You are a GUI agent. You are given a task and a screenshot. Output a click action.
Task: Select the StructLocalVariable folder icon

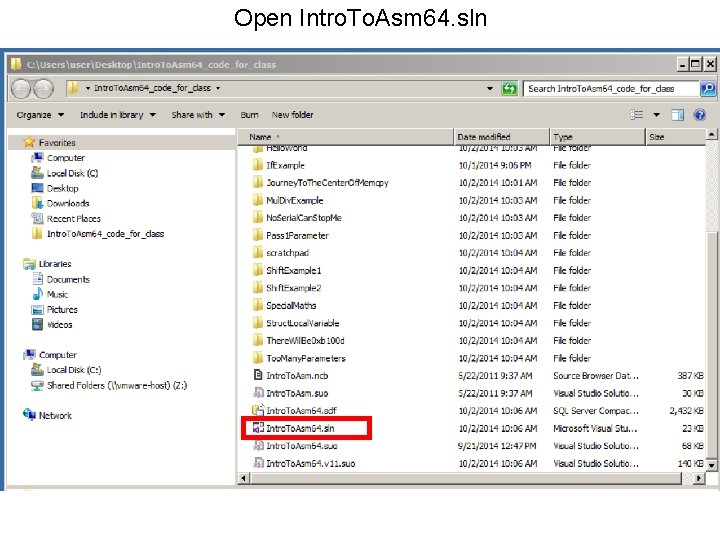(x=258, y=323)
